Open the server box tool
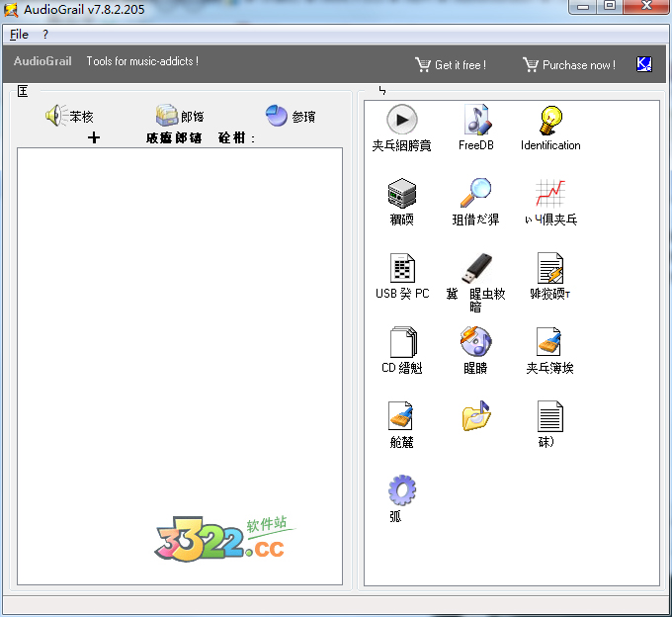This screenshot has height=617, width=672. click(x=401, y=202)
